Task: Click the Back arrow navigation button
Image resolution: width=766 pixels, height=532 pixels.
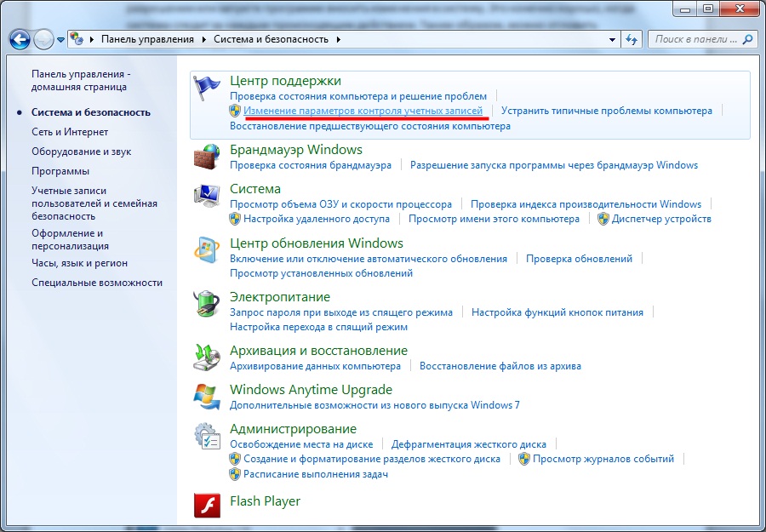Action: point(20,39)
